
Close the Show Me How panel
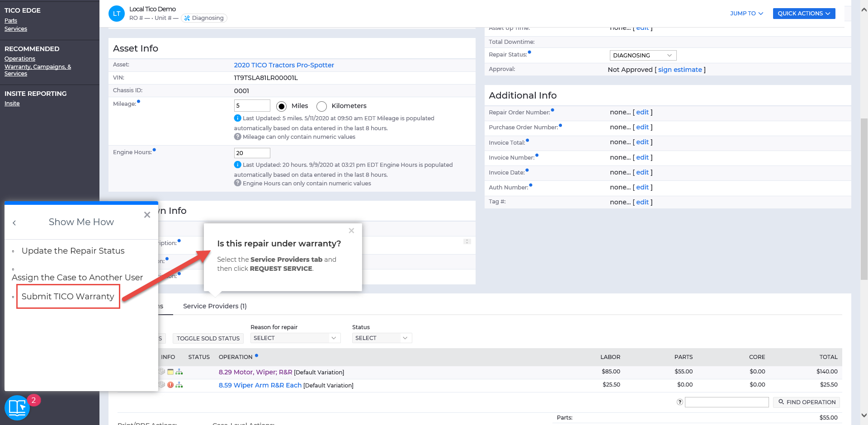click(x=147, y=215)
